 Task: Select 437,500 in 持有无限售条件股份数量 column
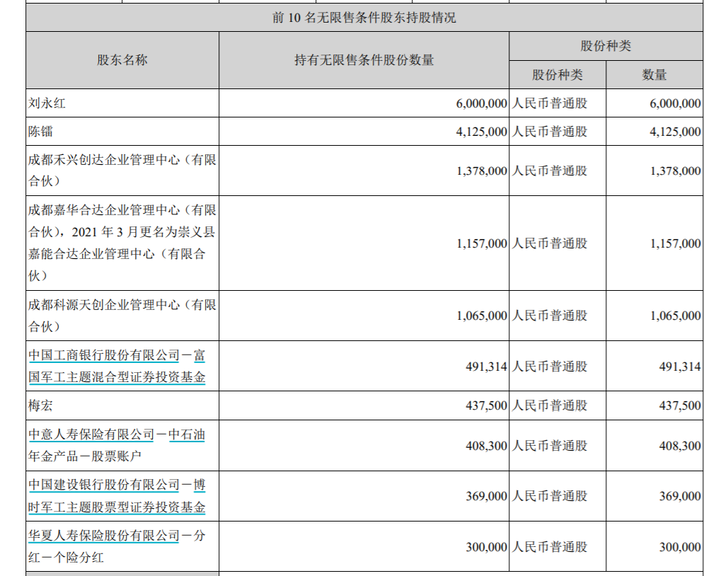click(486, 405)
